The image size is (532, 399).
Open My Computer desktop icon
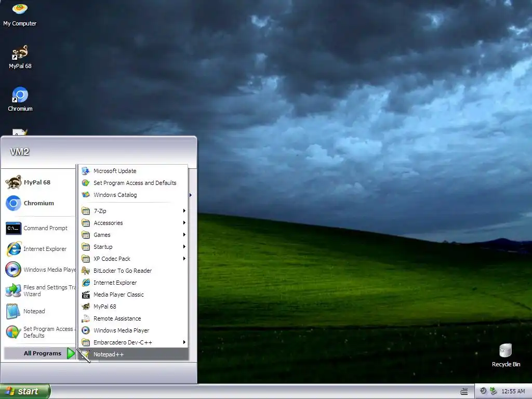[20, 14]
